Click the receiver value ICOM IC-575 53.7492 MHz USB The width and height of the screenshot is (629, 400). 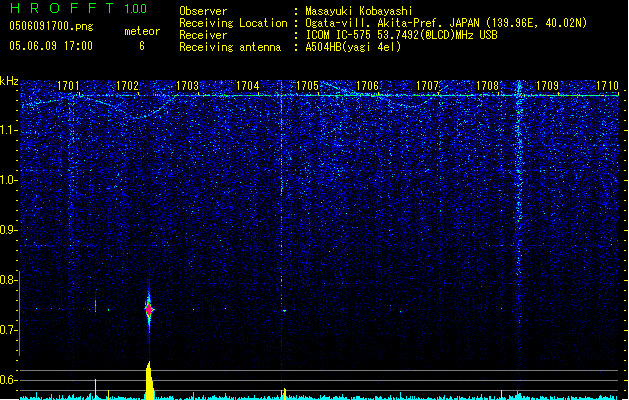pyautogui.click(x=402, y=35)
